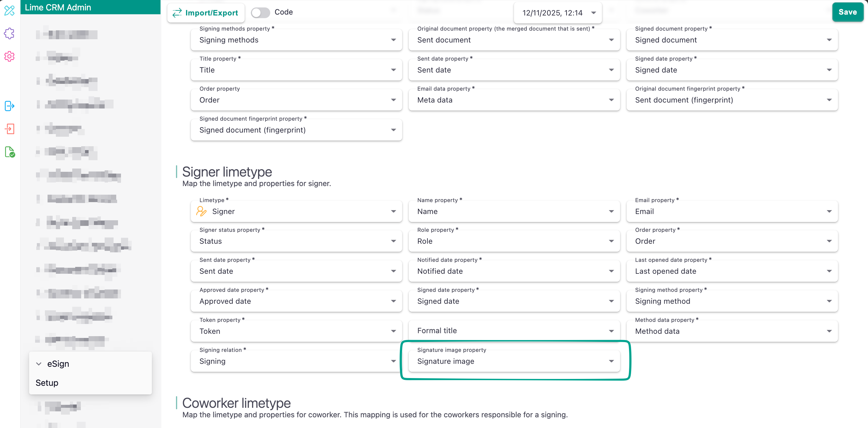This screenshot has width=868, height=428.
Task: Click the red import arrow sidebar icon
Action: tap(10, 129)
